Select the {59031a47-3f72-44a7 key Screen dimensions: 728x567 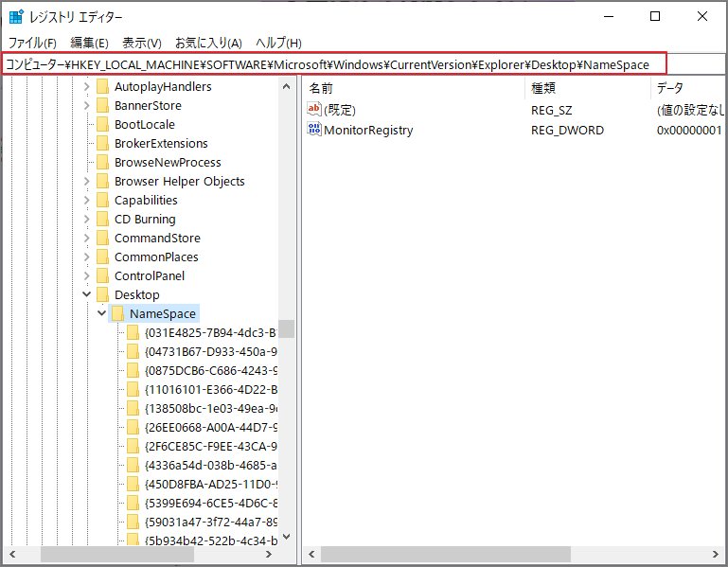[211, 523]
